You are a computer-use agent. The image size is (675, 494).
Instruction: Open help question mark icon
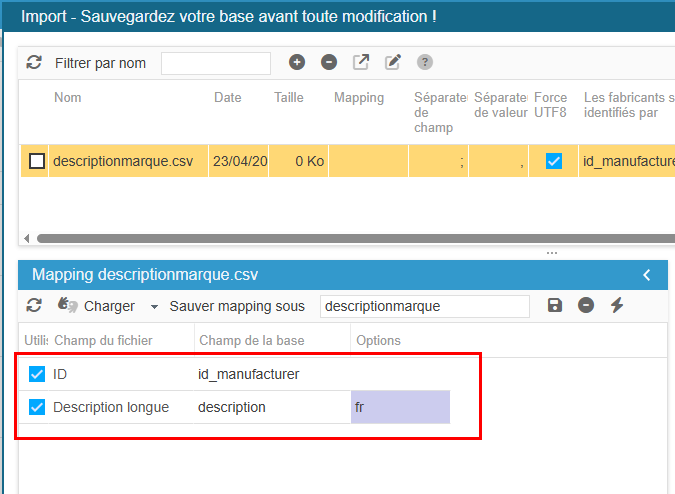(x=425, y=62)
